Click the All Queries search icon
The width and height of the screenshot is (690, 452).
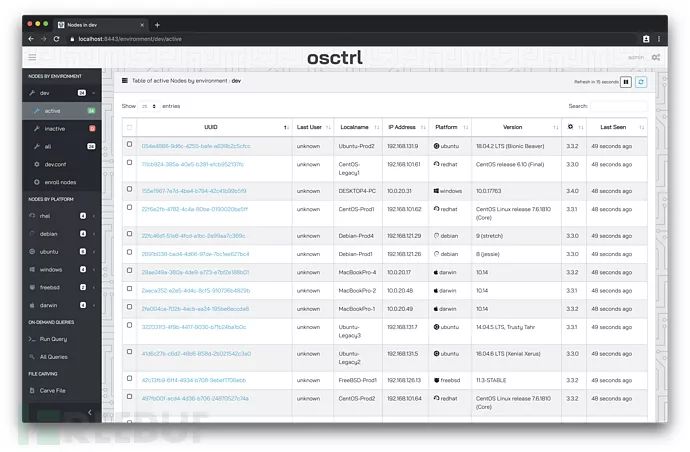[32, 356]
